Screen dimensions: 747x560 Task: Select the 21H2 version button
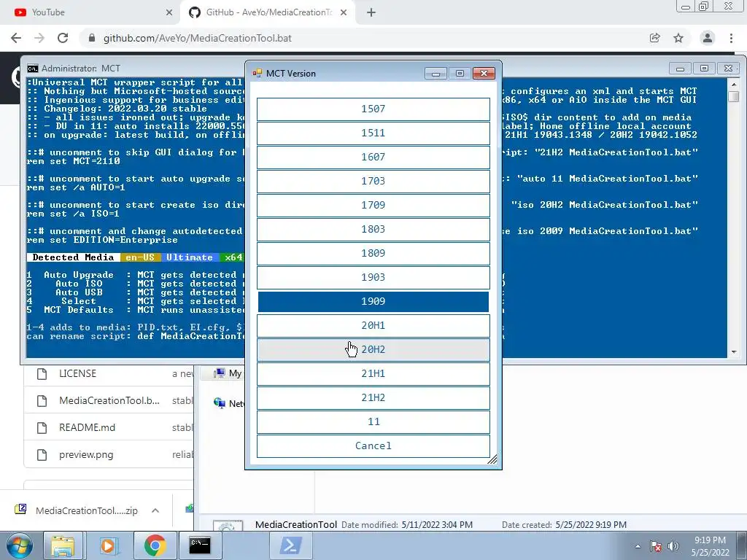pyautogui.click(x=373, y=397)
